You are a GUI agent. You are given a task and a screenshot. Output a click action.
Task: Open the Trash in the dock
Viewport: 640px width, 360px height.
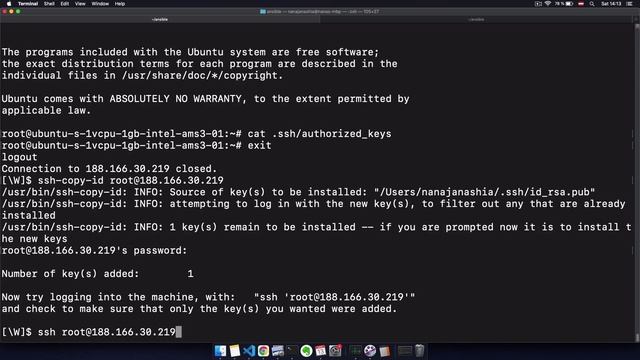[x=420, y=351]
